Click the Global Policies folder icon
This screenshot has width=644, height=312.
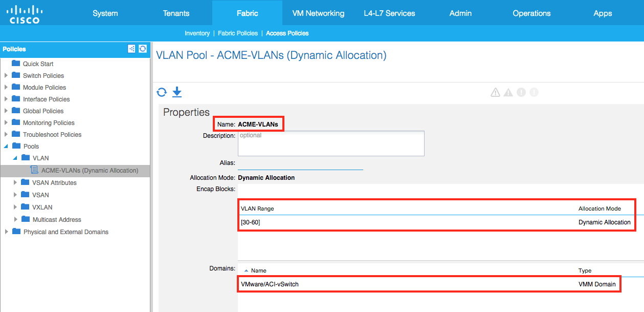coord(16,111)
